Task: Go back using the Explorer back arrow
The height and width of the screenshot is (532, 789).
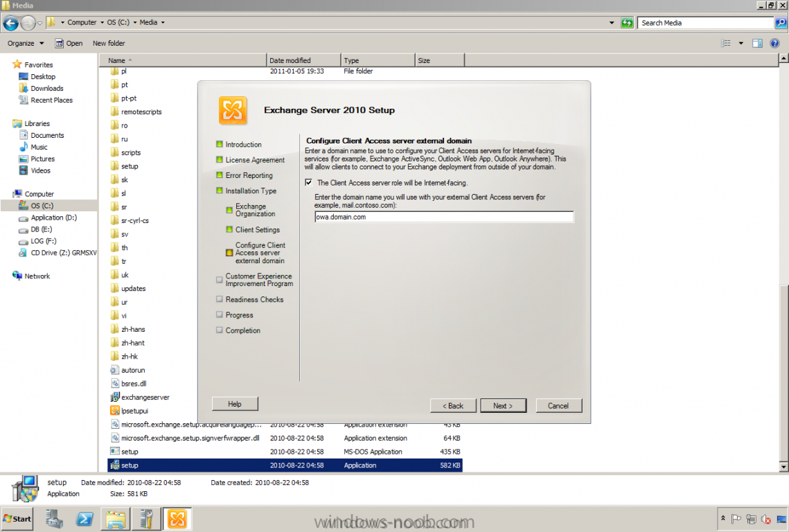Action: click(10, 23)
